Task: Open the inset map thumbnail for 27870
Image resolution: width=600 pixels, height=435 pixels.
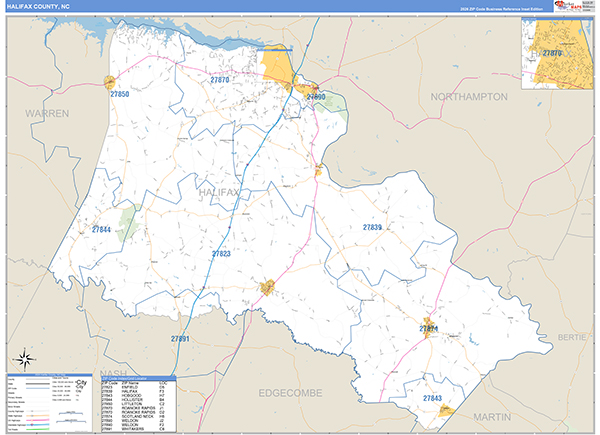Action: (x=556, y=53)
